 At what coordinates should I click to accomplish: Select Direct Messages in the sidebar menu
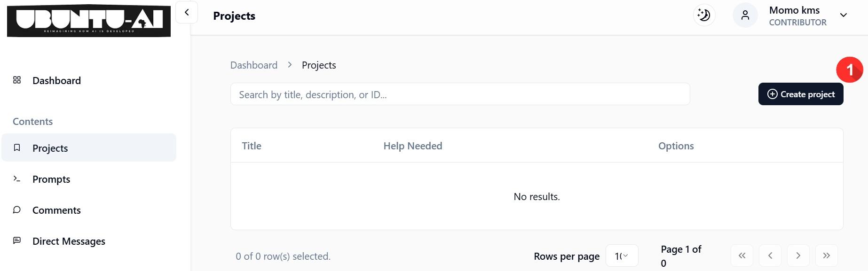(x=69, y=240)
